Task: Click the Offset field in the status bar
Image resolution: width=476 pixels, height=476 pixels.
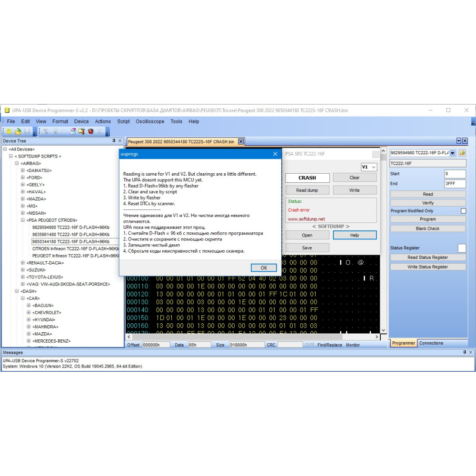Action: [x=156, y=345]
